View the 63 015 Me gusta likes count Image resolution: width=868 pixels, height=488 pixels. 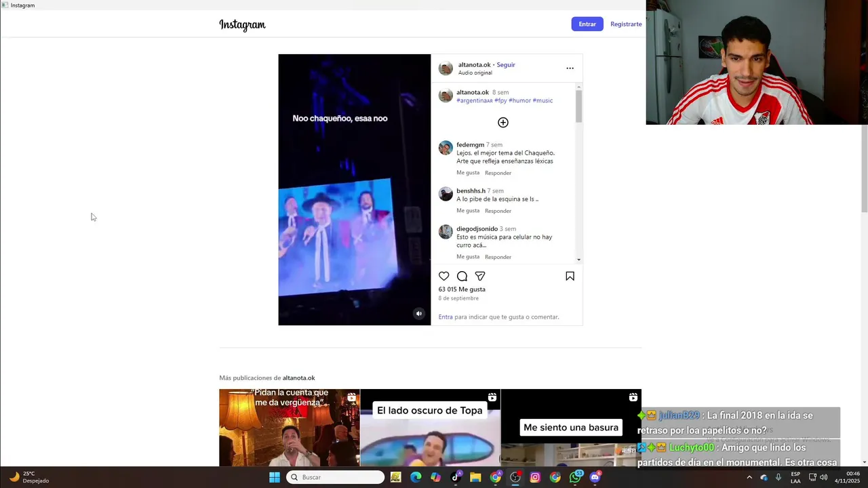coord(462,289)
